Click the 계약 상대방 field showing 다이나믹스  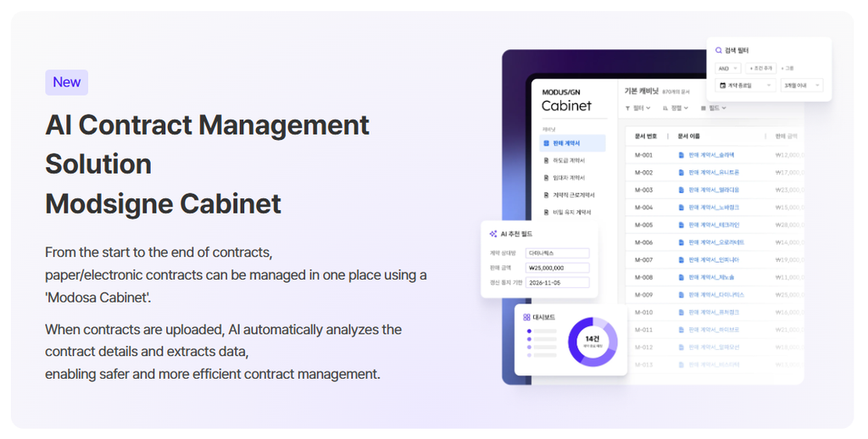(x=557, y=253)
